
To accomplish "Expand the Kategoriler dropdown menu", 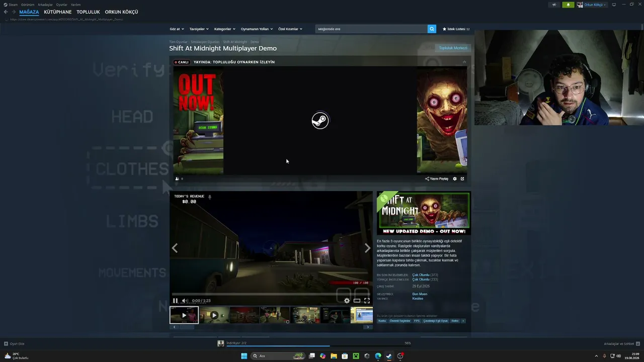I will (224, 29).
